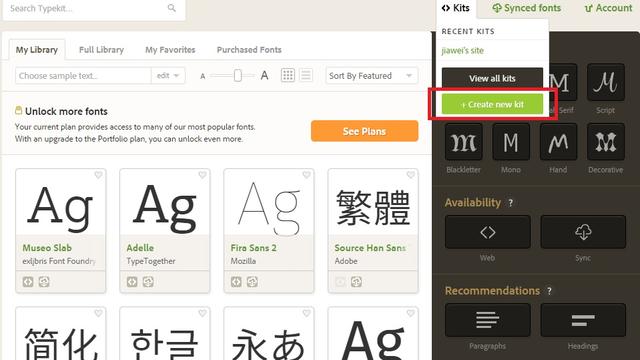
Task: Open Source Han Sans preview thumbnail
Action: [373, 202]
